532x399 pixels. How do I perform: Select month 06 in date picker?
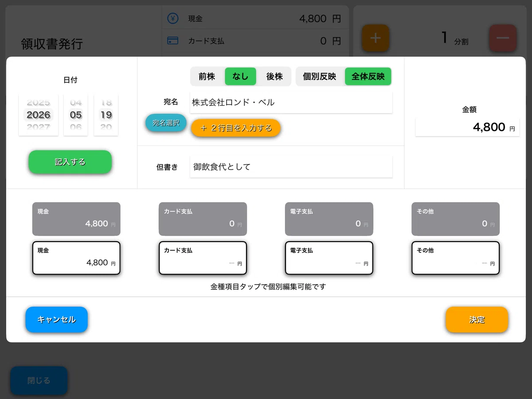(76, 127)
